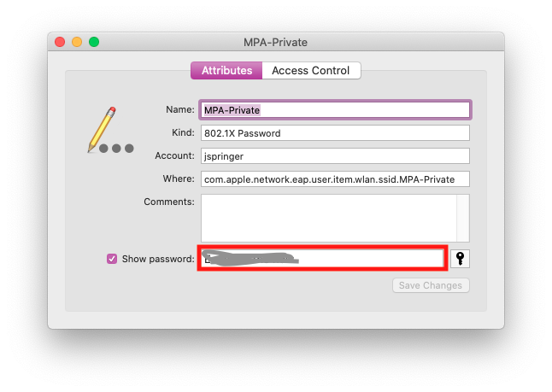552x392 pixels.
Task: Click into the Account field with jspringer
Action: pos(335,156)
